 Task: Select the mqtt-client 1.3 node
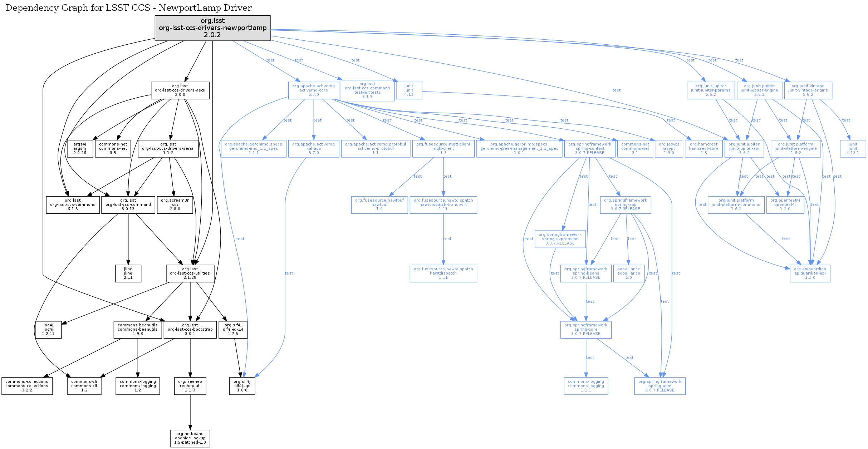[443, 148]
